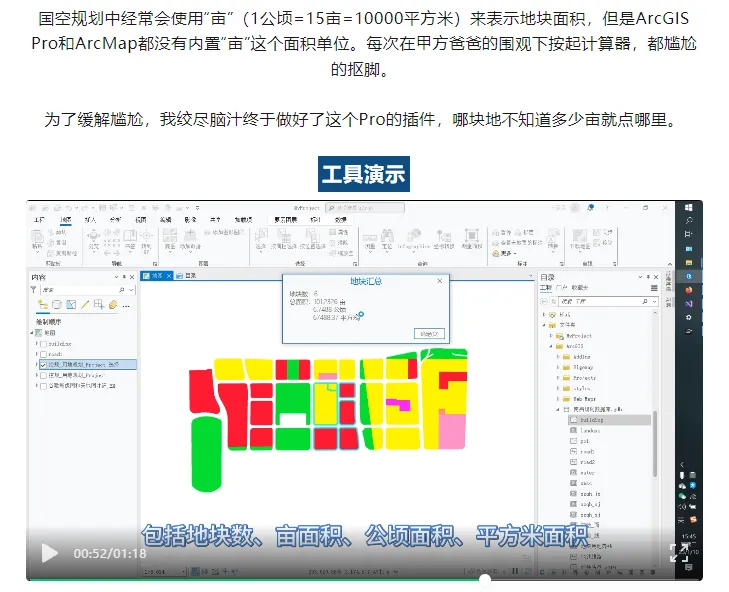
Task: Expand the AddIns folder in Catalog
Action: tap(558, 357)
